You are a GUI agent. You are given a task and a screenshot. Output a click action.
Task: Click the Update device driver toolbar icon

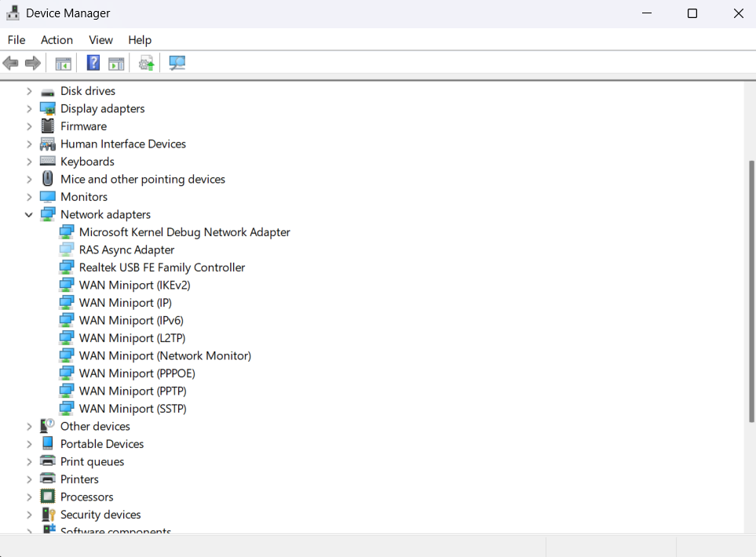point(147,63)
